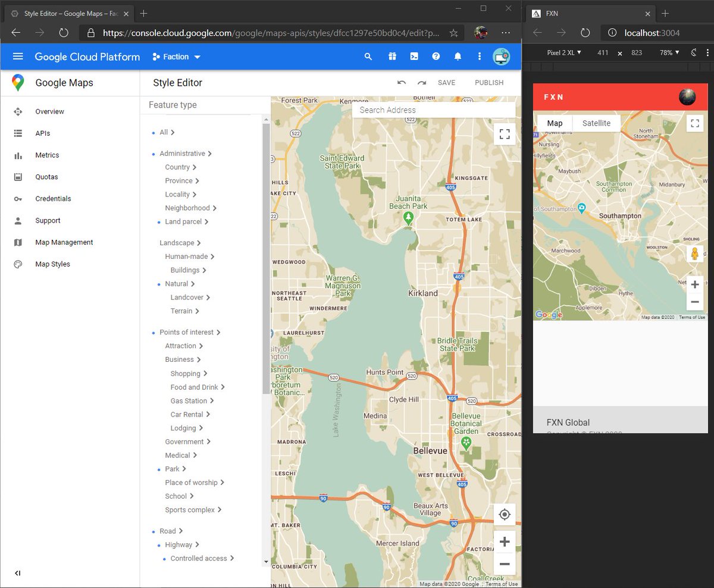The width and height of the screenshot is (714, 588).
Task: Click the console.cloud.google.com address bar
Action: click(x=271, y=33)
